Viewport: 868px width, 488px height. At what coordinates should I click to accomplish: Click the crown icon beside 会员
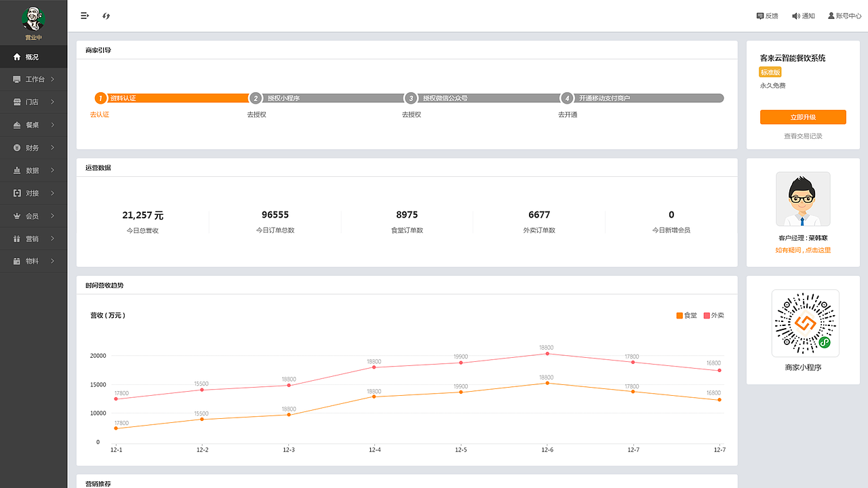[17, 216]
